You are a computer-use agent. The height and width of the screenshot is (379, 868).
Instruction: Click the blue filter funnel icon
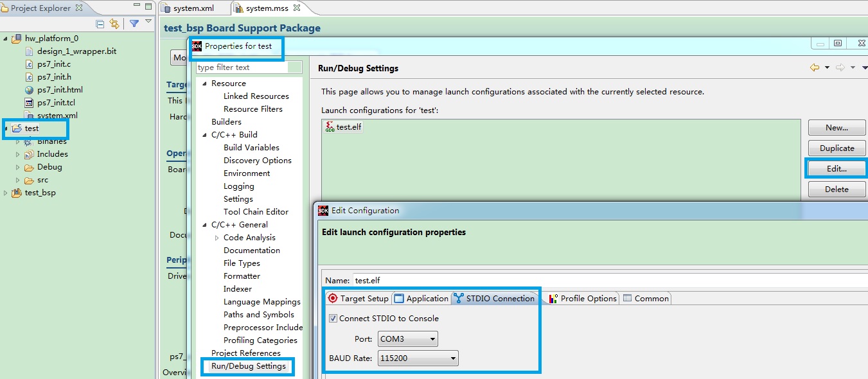(x=134, y=24)
